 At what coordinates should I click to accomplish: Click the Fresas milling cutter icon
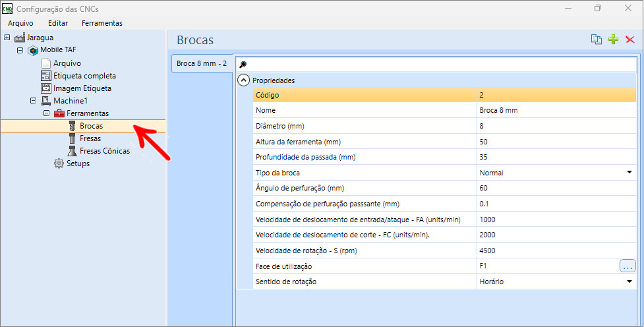click(x=72, y=138)
